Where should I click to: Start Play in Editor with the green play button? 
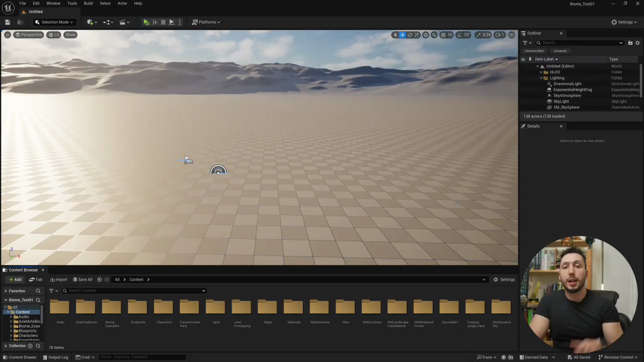146,22
